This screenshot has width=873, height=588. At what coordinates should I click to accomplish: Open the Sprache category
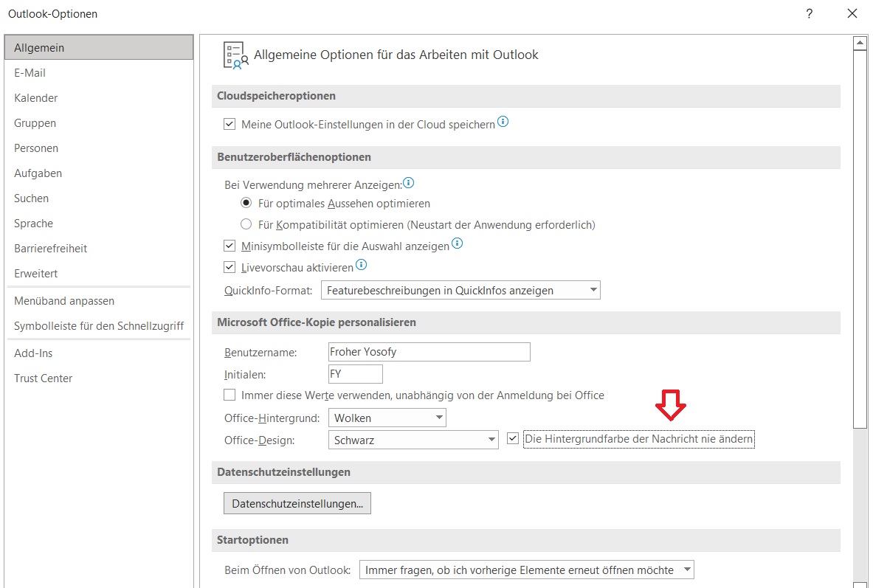(99, 223)
